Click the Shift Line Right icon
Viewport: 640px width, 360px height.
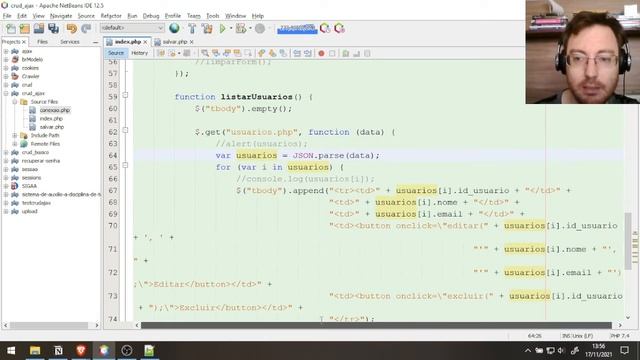[307, 53]
